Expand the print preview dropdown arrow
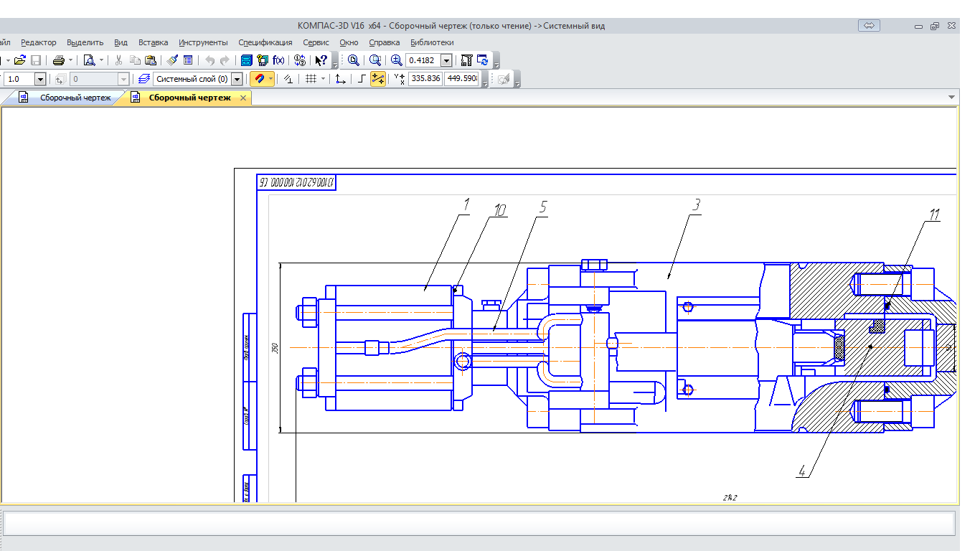The image size is (980, 551). 101,60
